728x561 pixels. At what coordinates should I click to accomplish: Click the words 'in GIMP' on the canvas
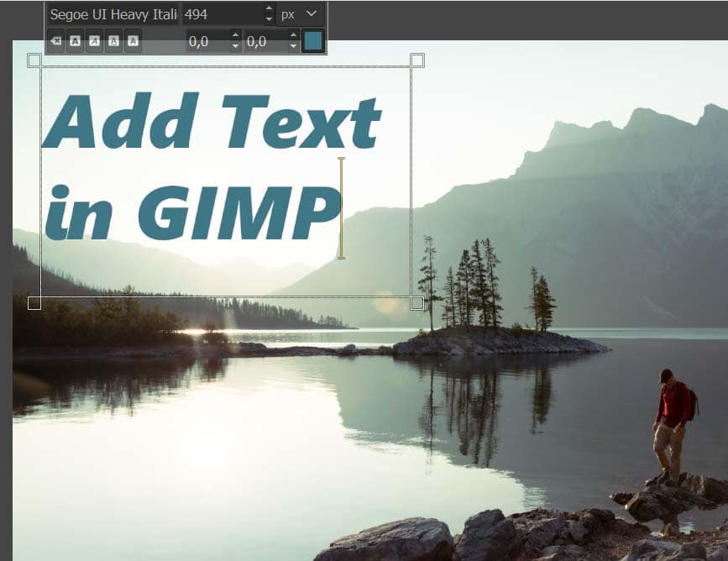coord(193,212)
